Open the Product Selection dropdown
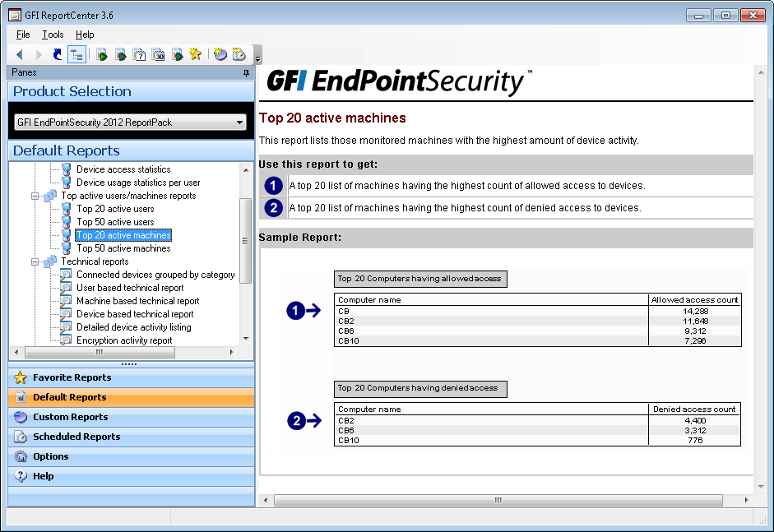Image resolution: width=774 pixels, height=532 pixels. tap(240, 123)
